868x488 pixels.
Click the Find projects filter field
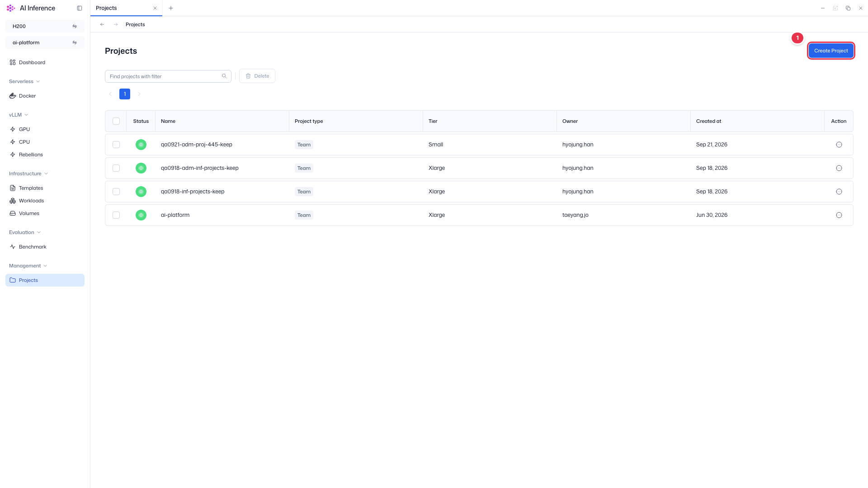point(168,76)
